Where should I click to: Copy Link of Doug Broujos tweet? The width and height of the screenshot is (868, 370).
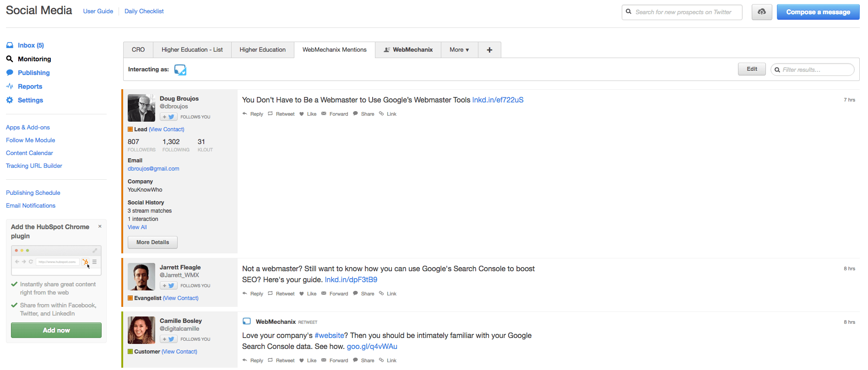coord(388,114)
